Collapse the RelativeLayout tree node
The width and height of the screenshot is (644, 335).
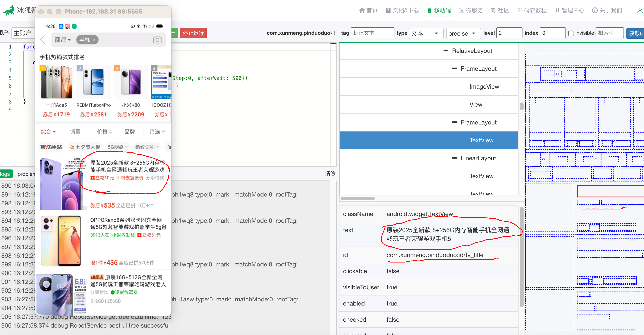click(x=445, y=51)
